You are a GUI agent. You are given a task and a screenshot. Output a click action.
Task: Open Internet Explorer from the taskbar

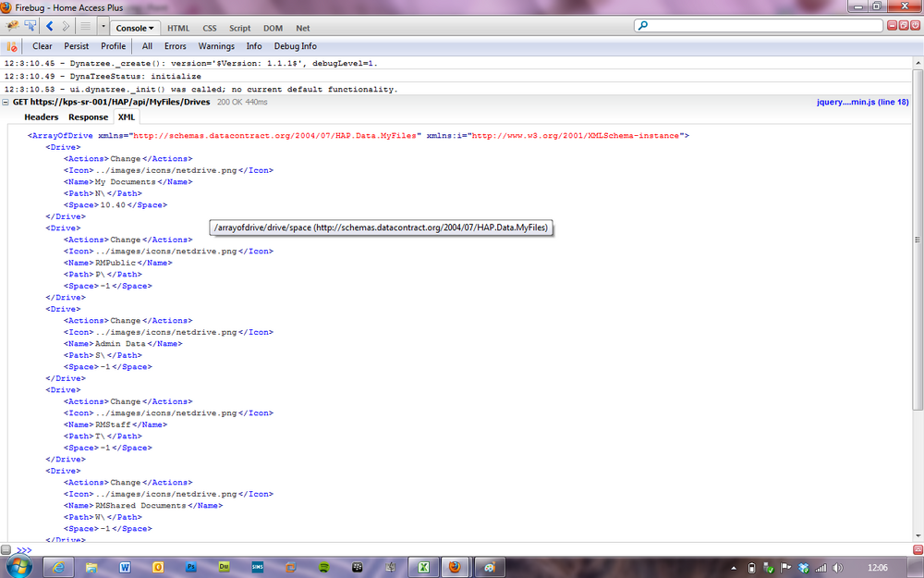coord(58,567)
